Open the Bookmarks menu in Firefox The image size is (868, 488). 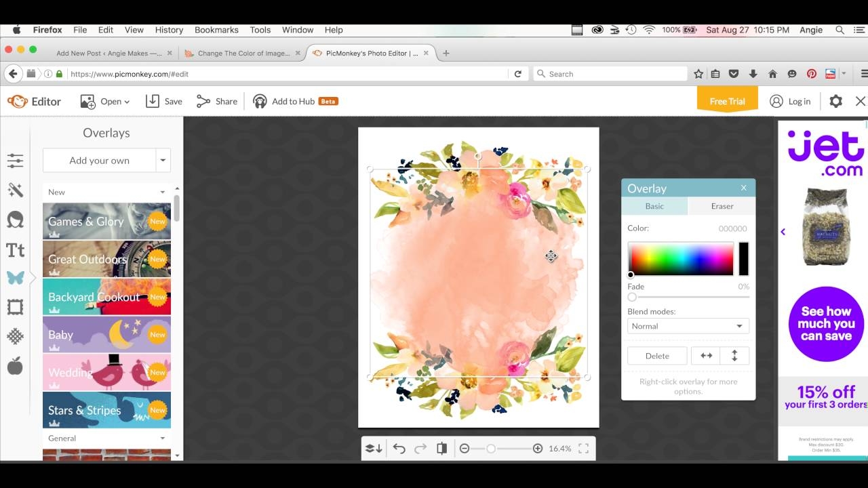(216, 30)
